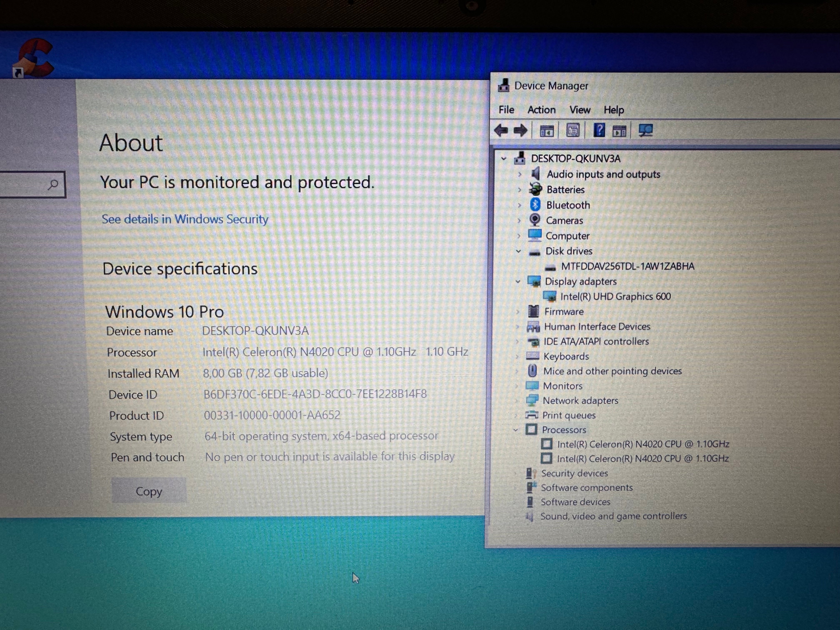
Task: Select the Firmware chip icon
Action: click(x=534, y=311)
